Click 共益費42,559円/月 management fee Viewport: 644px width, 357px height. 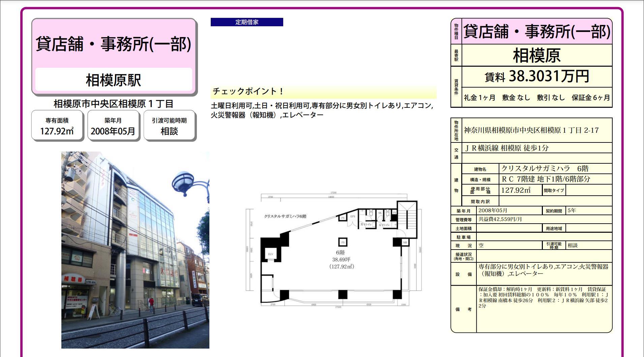[x=500, y=219]
